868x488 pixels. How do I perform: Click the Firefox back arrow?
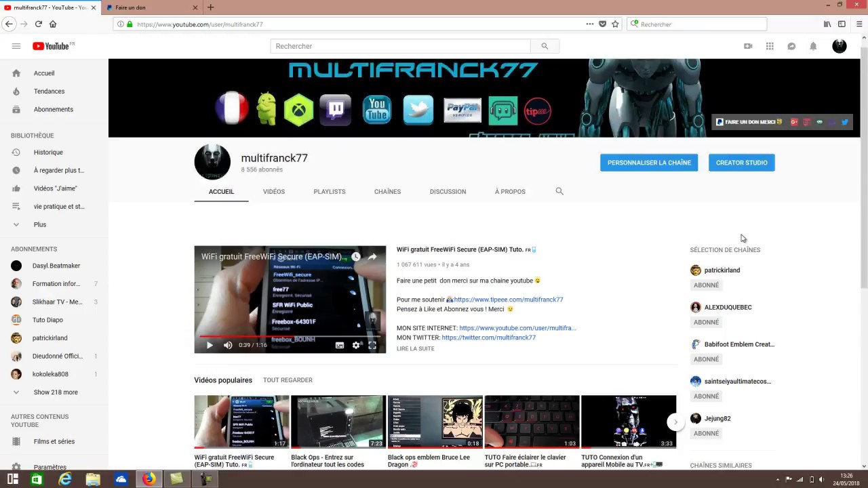[9, 24]
